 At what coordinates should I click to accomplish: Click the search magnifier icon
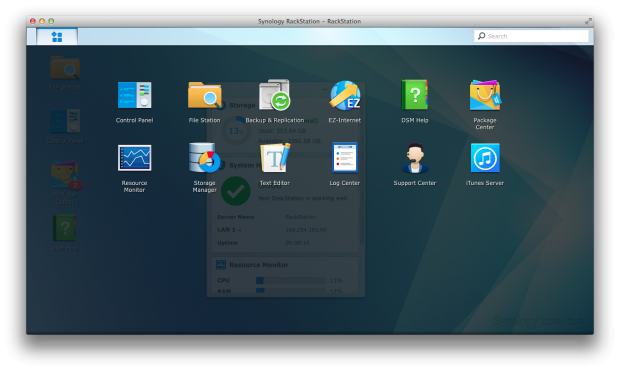pos(481,36)
